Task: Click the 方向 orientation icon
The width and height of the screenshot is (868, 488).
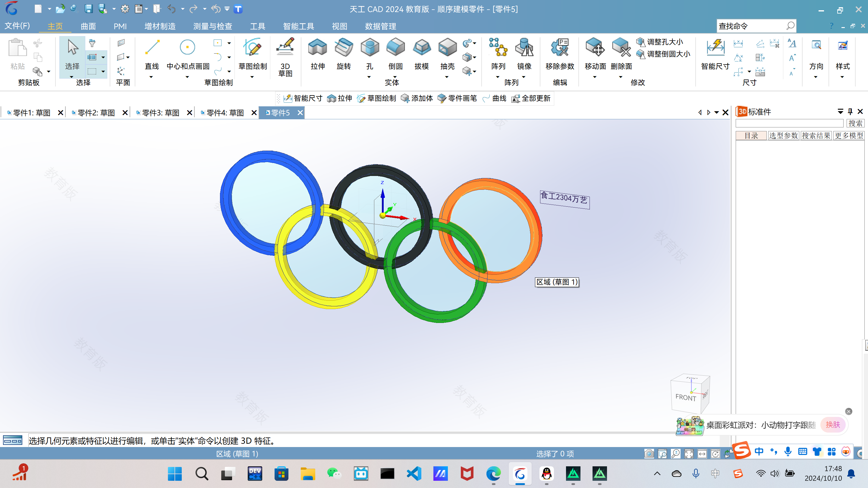Action: [x=816, y=45]
